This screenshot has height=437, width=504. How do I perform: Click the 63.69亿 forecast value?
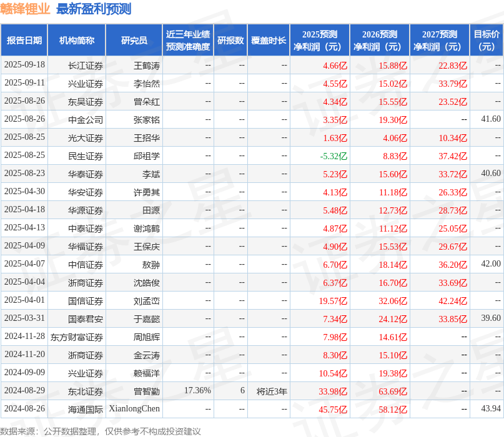(x=393, y=391)
